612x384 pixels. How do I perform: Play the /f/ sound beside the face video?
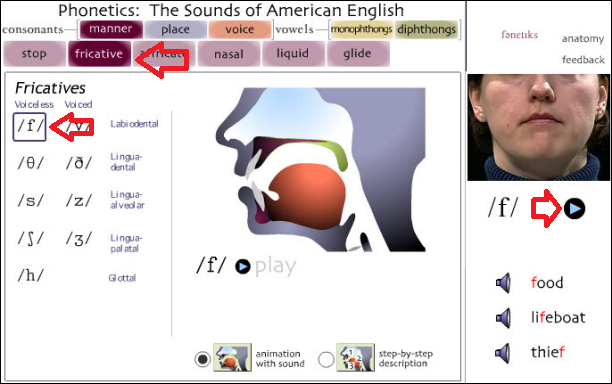click(x=574, y=208)
